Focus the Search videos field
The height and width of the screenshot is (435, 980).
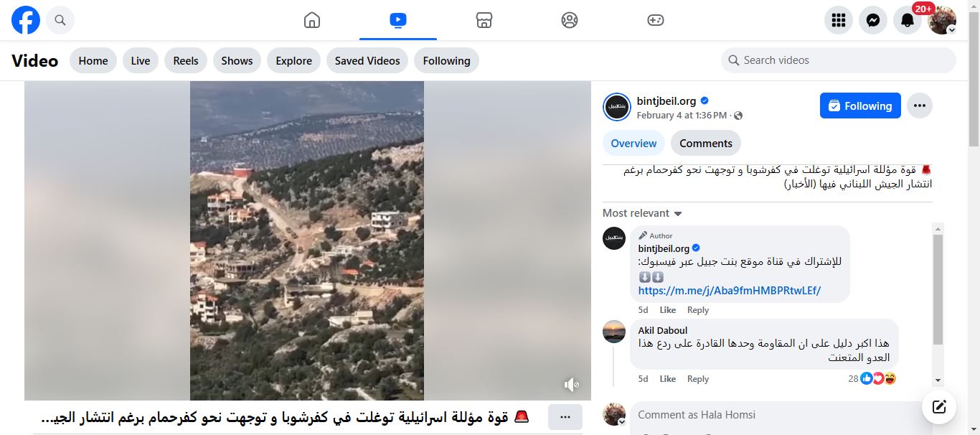click(x=839, y=60)
